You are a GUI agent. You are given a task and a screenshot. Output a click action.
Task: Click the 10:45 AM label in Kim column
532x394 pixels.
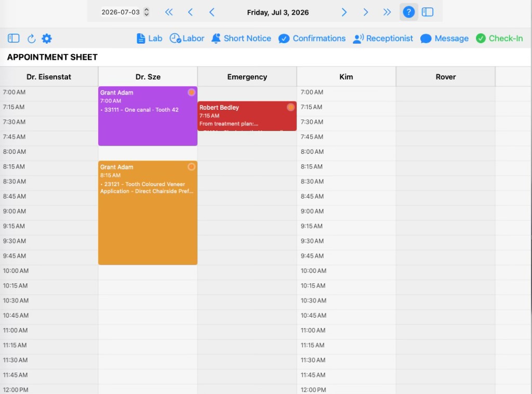tap(313, 316)
